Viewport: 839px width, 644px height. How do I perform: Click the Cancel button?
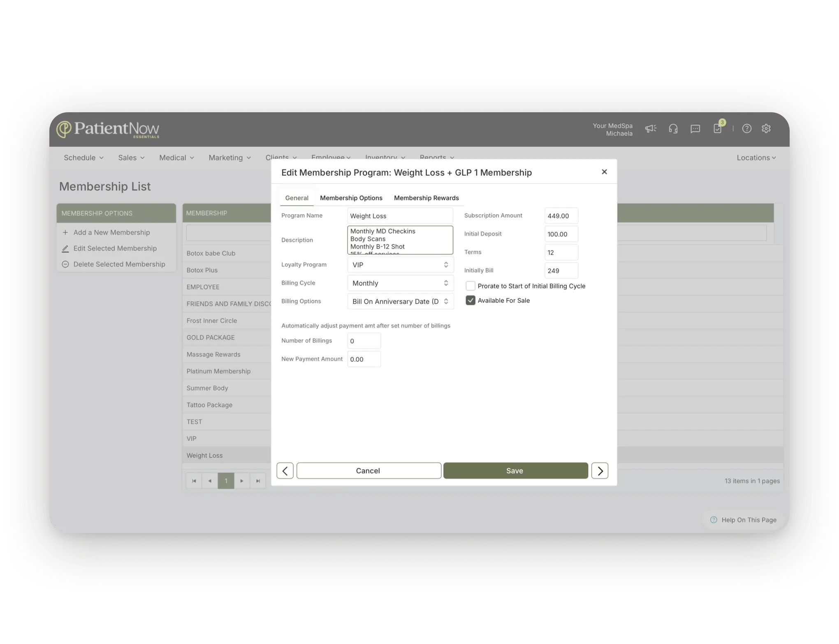tap(369, 471)
